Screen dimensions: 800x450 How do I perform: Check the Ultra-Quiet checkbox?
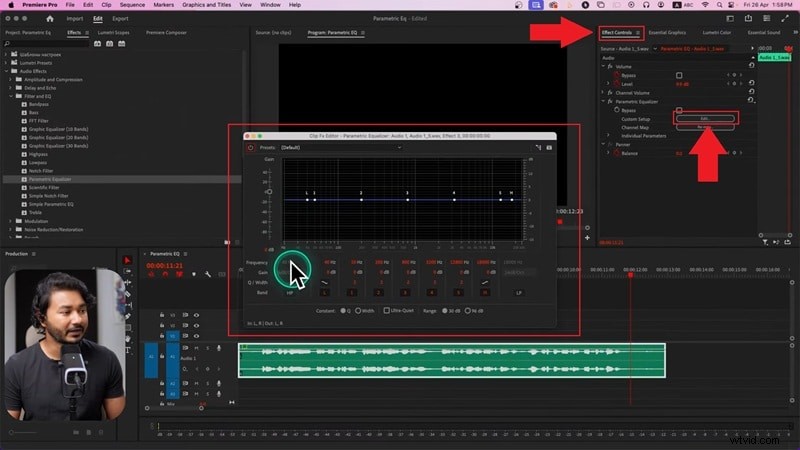click(386, 310)
